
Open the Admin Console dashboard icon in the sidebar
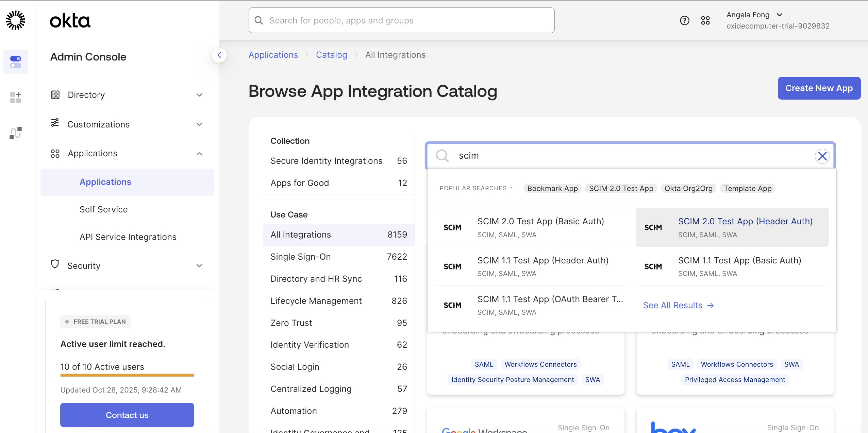[16, 62]
